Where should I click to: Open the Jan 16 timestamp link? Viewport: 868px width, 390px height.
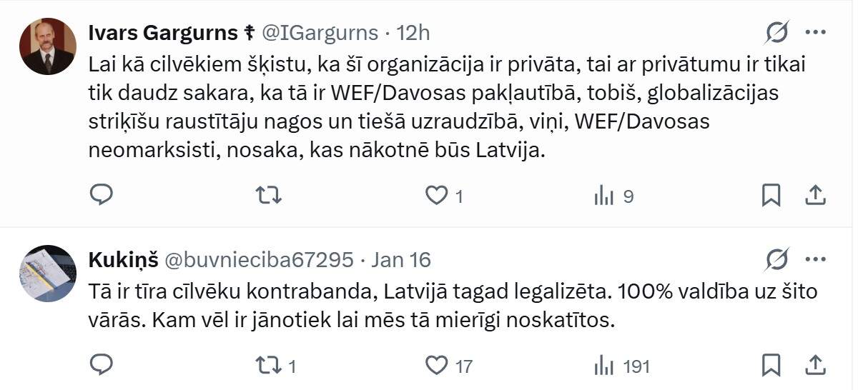click(401, 260)
